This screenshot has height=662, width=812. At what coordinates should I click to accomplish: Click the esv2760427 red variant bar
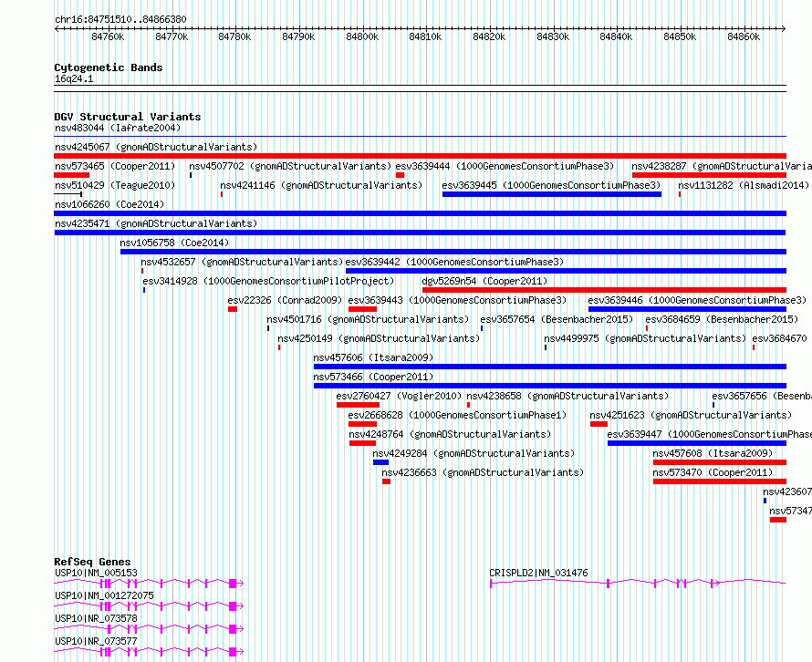coord(358,405)
